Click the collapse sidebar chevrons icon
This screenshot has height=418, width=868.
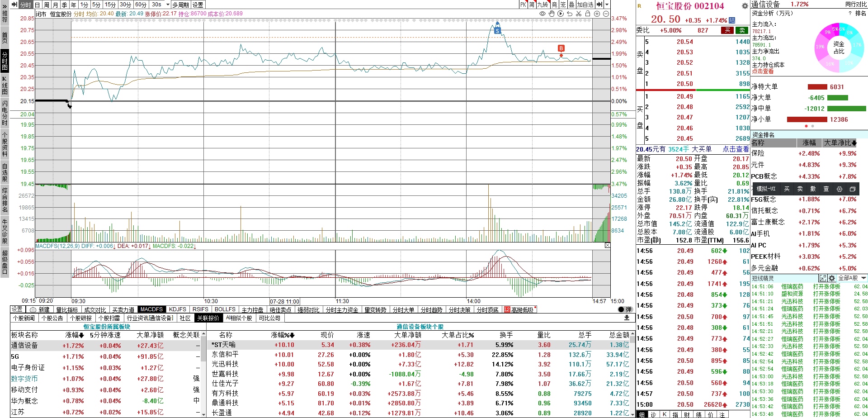tap(5, 6)
